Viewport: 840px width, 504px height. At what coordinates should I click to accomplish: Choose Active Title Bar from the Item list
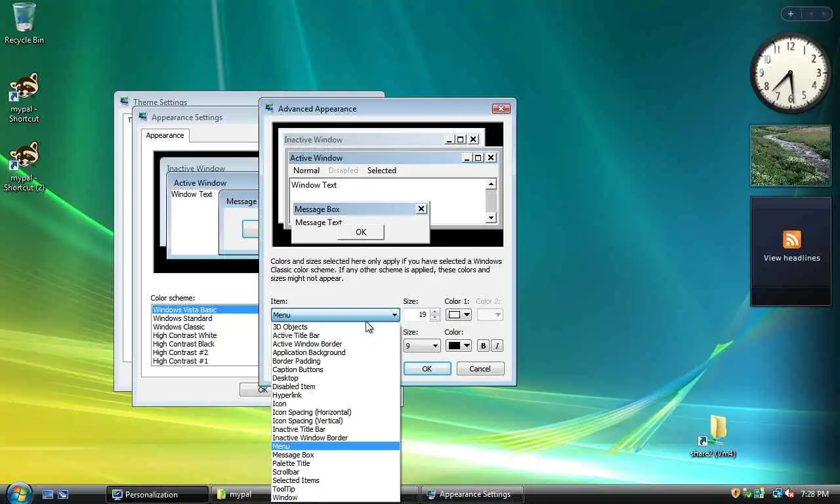(335, 335)
